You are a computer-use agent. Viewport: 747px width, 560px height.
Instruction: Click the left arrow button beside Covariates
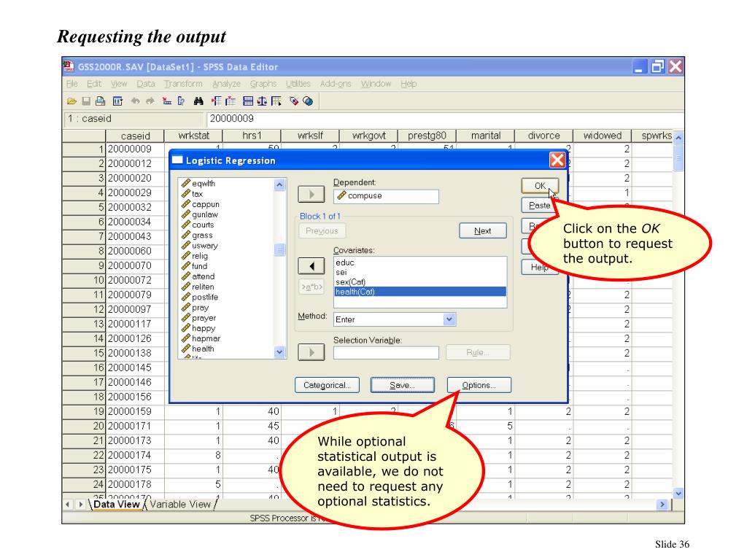point(311,265)
